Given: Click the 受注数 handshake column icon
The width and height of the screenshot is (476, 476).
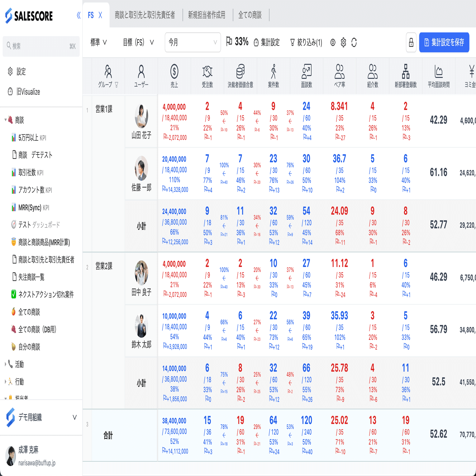Looking at the screenshot, I should [x=207, y=71].
